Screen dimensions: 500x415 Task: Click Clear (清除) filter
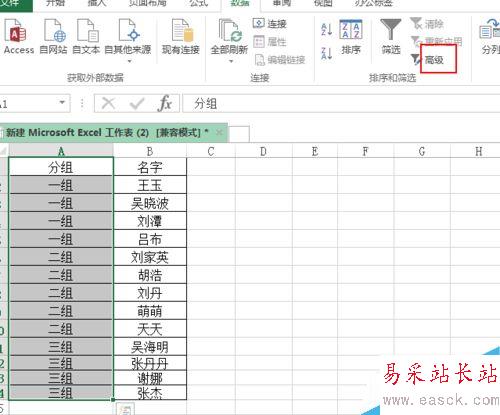click(x=427, y=23)
